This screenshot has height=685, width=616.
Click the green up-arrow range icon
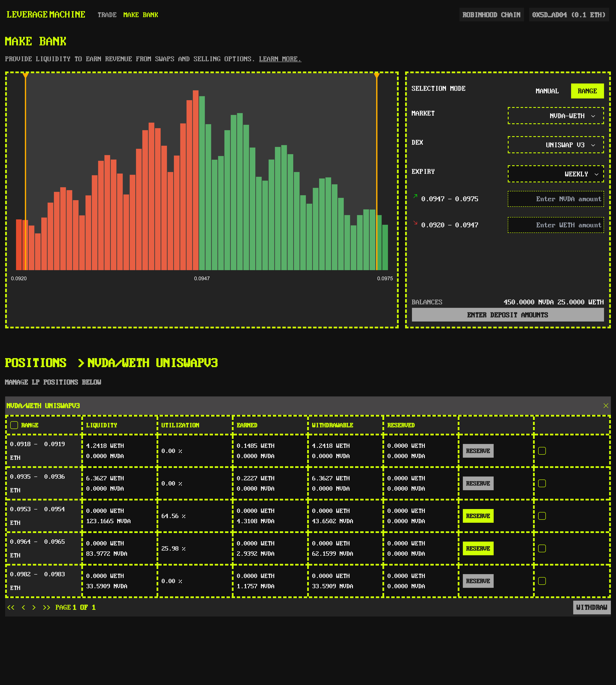pyautogui.click(x=415, y=196)
